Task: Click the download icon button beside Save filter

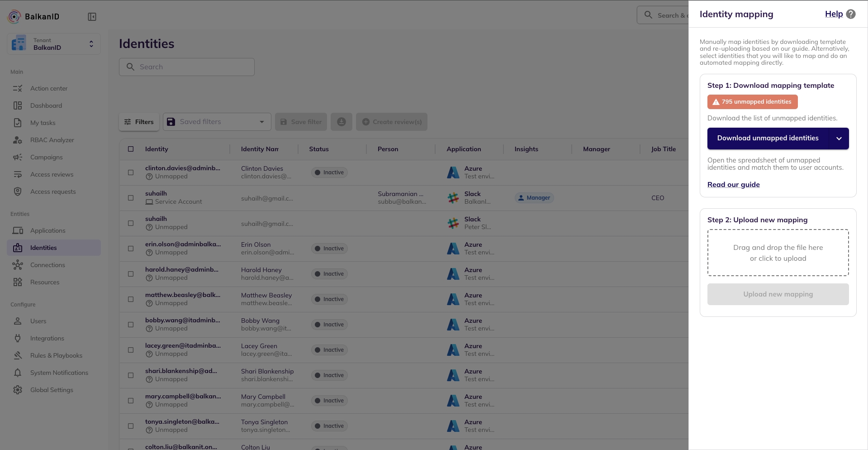Action: (341, 122)
